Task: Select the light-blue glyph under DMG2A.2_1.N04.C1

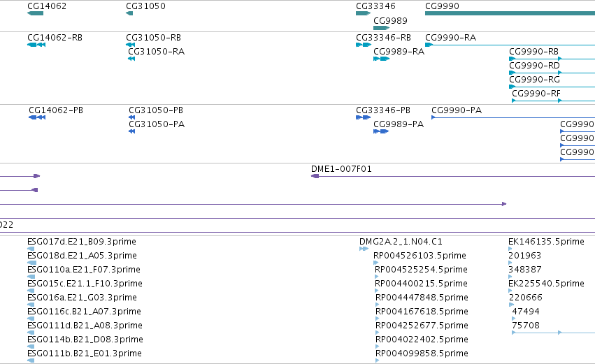Action: 364,249
